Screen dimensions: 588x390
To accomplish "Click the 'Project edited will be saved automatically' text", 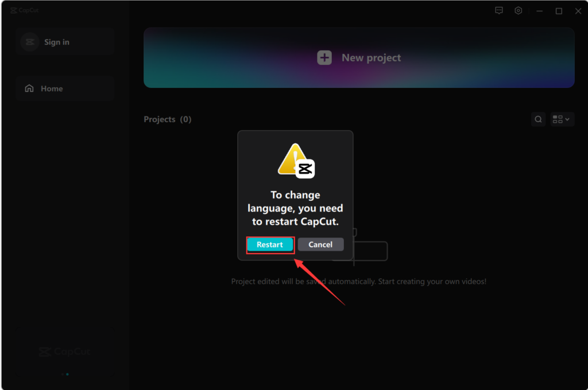I will tap(358, 282).
